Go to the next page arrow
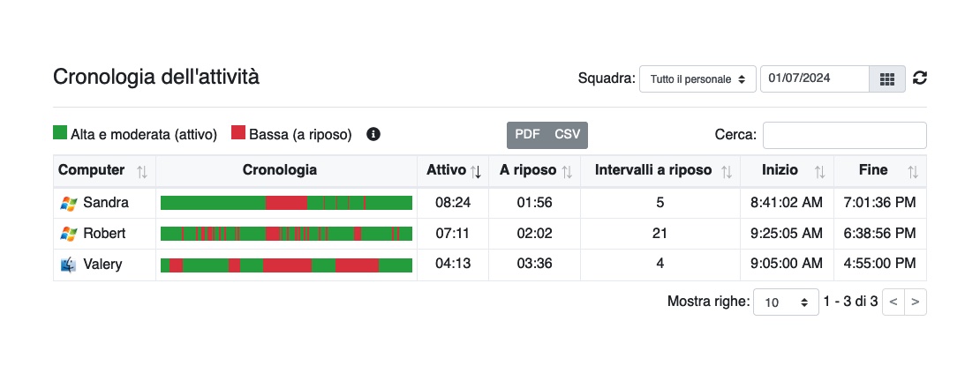The image size is (980, 388). click(x=915, y=302)
